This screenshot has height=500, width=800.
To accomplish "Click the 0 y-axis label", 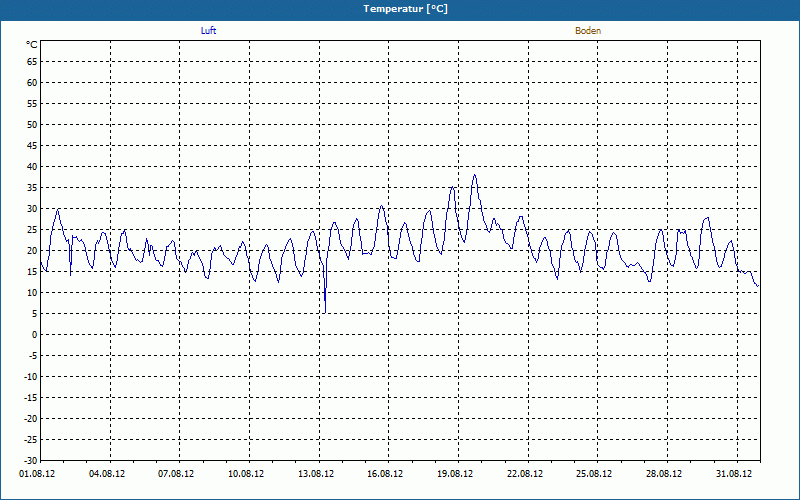I will [35, 335].
